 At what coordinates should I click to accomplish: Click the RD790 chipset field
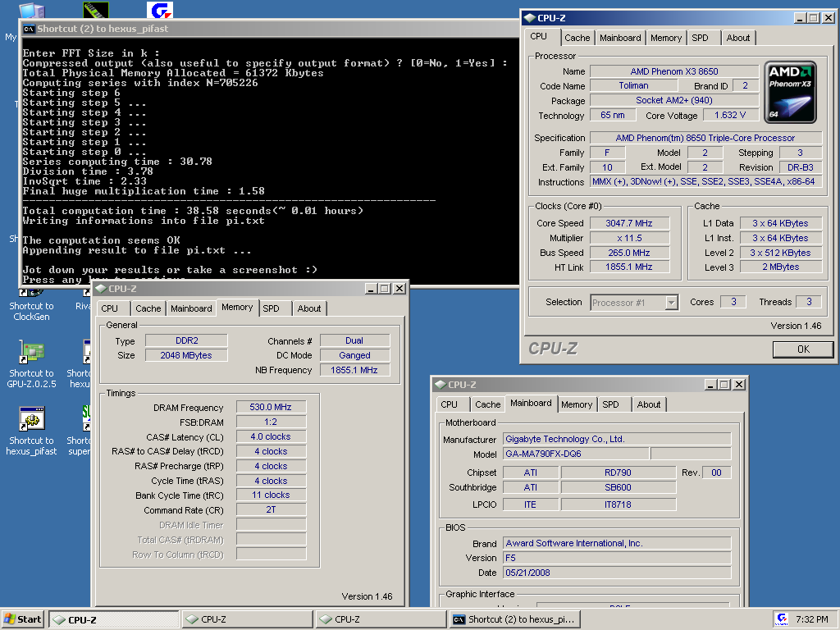(619, 472)
